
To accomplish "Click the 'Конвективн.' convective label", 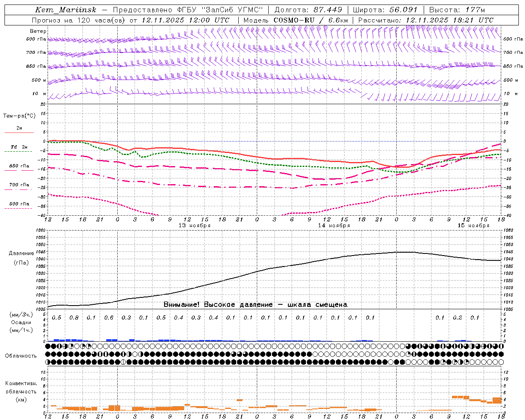I will click(x=21, y=383).
